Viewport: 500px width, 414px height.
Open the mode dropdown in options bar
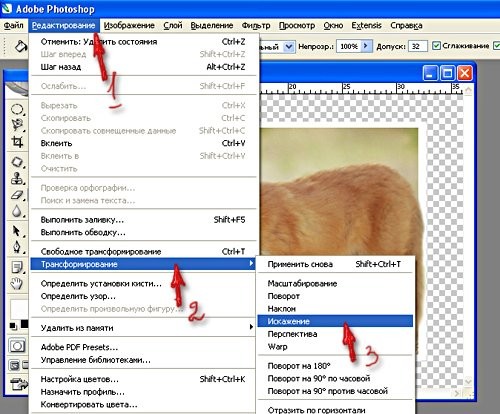(x=289, y=46)
